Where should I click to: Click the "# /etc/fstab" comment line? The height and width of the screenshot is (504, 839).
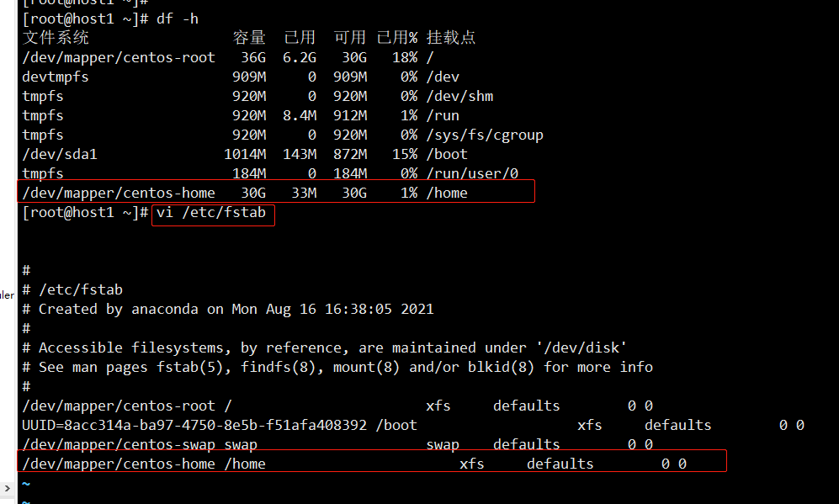click(x=72, y=289)
